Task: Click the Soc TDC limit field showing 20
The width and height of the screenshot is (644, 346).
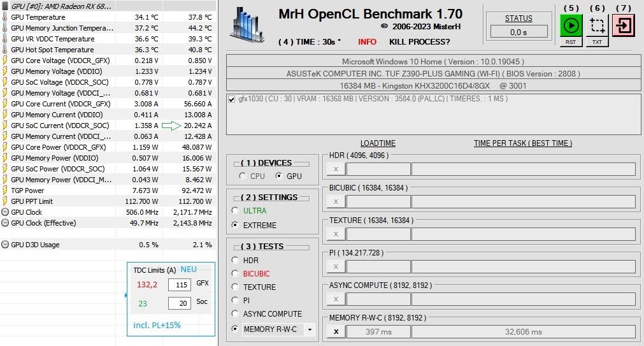Action: [180, 303]
